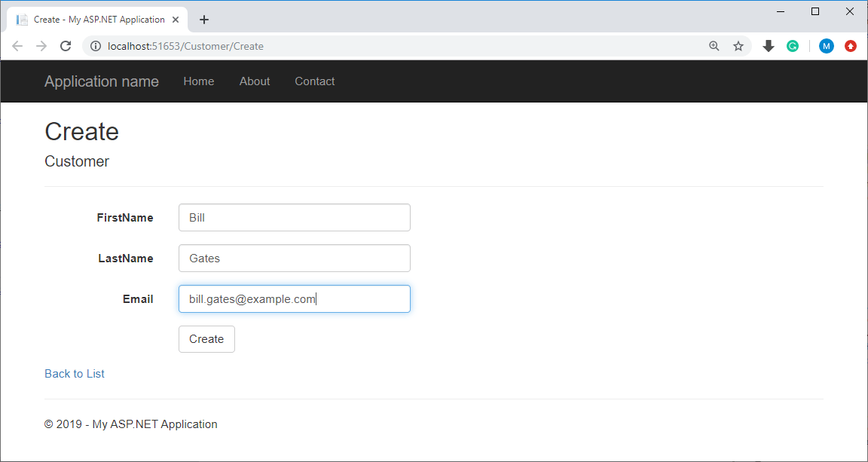Open the Grammarly extension icon
This screenshot has width=868, height=462.
pos(793,46)
